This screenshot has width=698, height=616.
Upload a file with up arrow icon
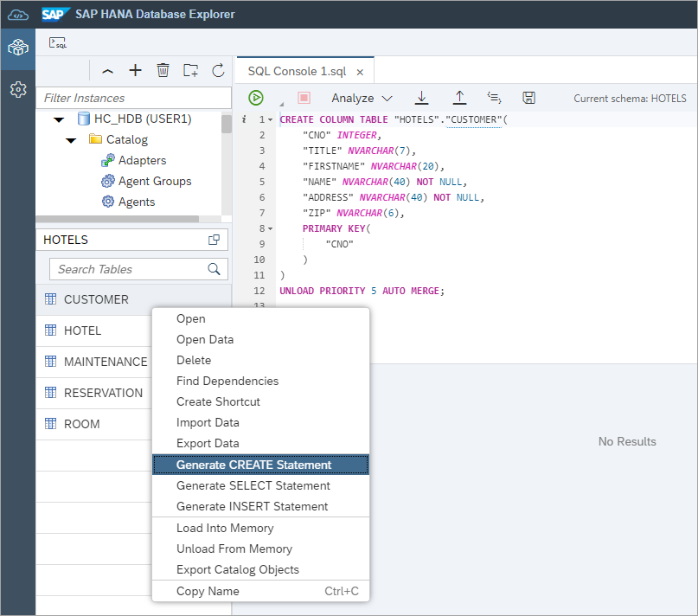tap(459, 98)
